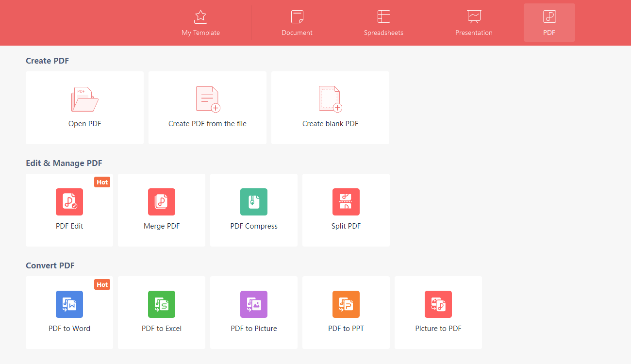Select the Create PDF from the file icon
The image size is (631, 364).
click(x=207, y=99)
